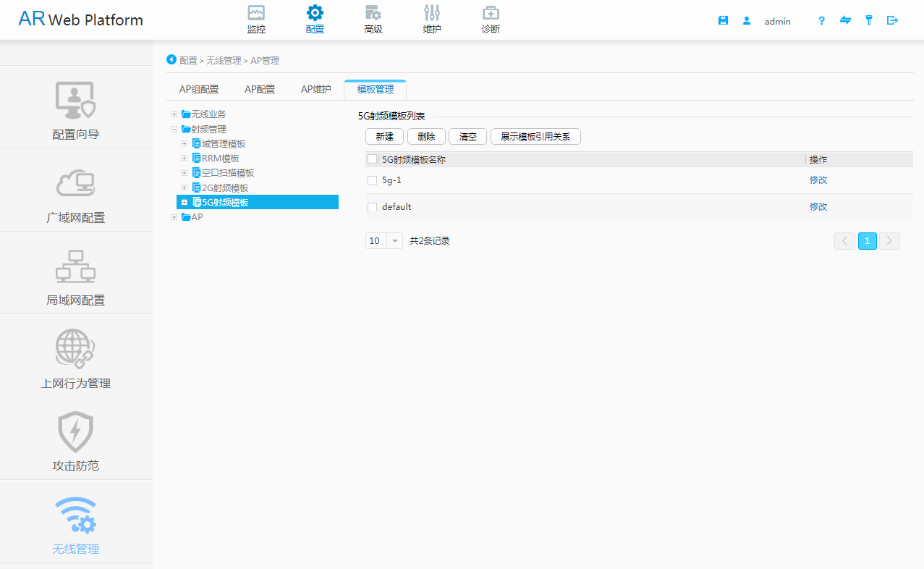Collapse the 射频管理 tree branch

point(174,128)
